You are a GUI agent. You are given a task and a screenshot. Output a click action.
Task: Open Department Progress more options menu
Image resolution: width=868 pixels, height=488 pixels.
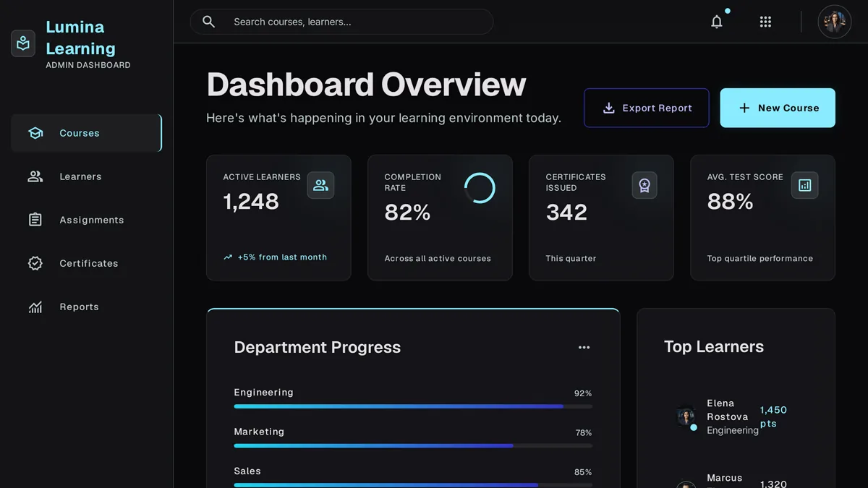(584, 347)
